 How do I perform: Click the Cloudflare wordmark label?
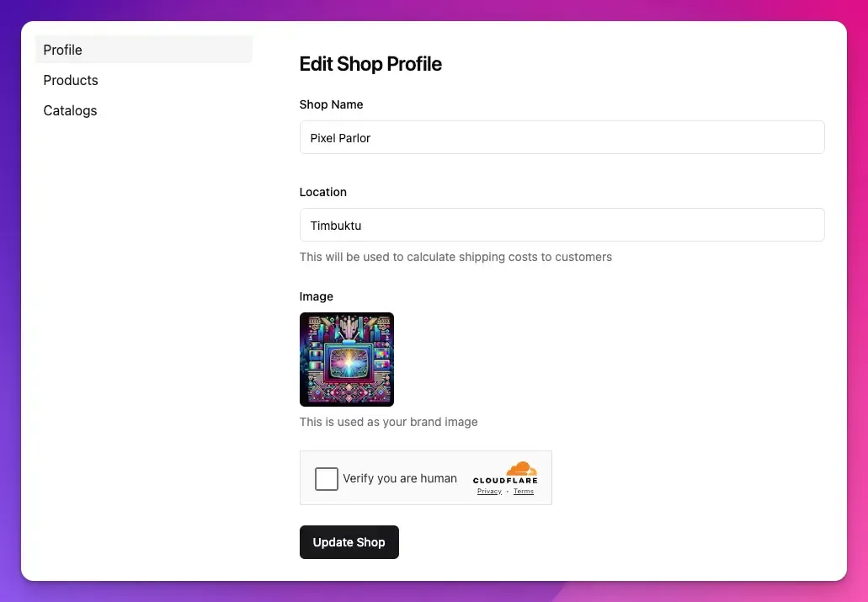[505, 481]
